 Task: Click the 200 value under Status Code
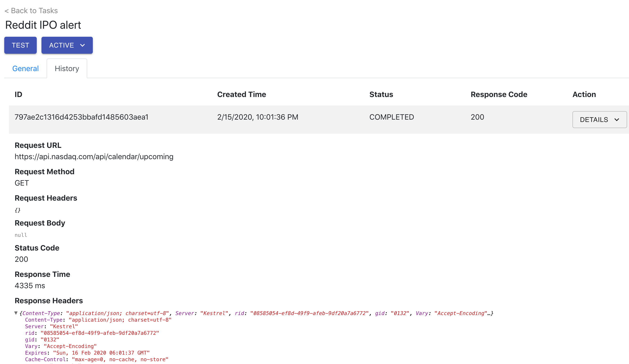[21, 259]
